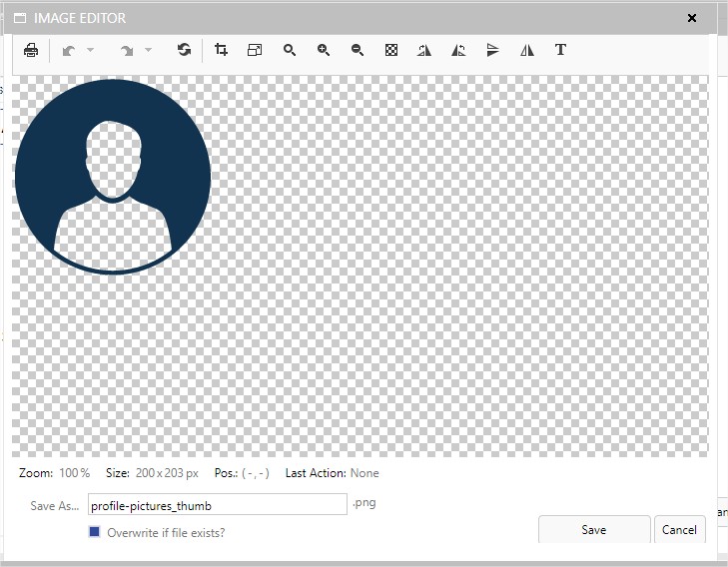Click the 'Zoom: 100 %' status text
The image size is (728, 567).
[54, 473]
